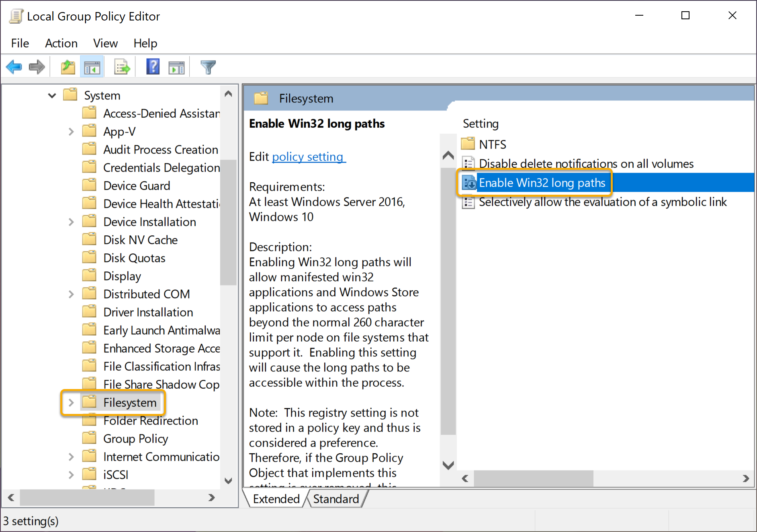The width and height of the screenshot is (757, 532).
Task: Click settings list scroll left arrow
Action: (x=465, y=479)
